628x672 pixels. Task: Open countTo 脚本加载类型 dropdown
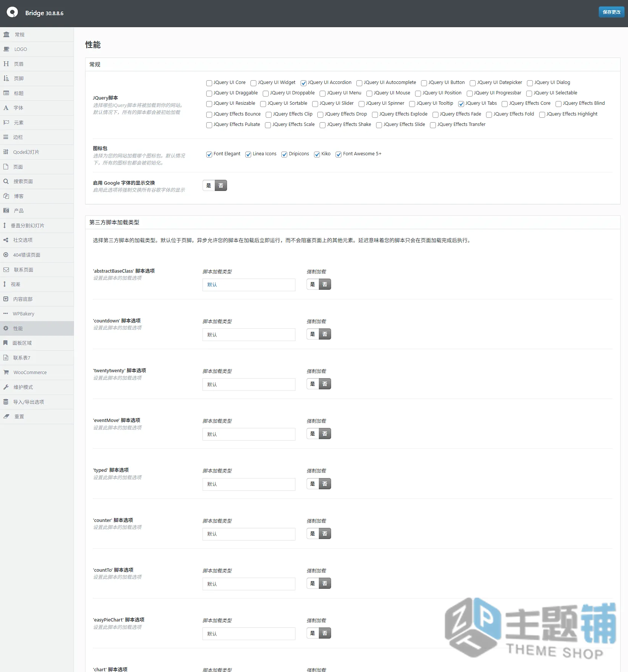249,584
